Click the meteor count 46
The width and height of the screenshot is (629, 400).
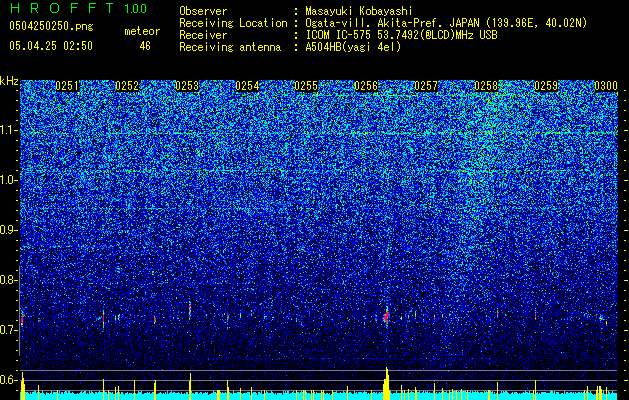(145, 46)
